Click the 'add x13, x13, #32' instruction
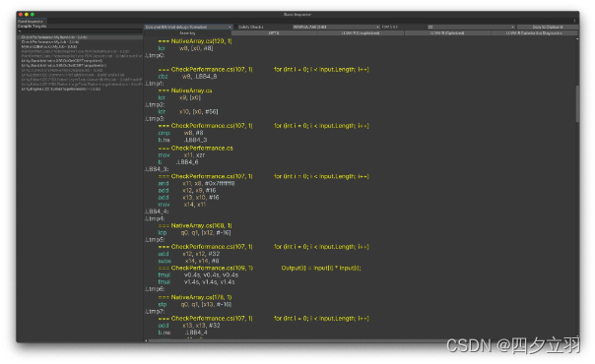 (188, 325)
